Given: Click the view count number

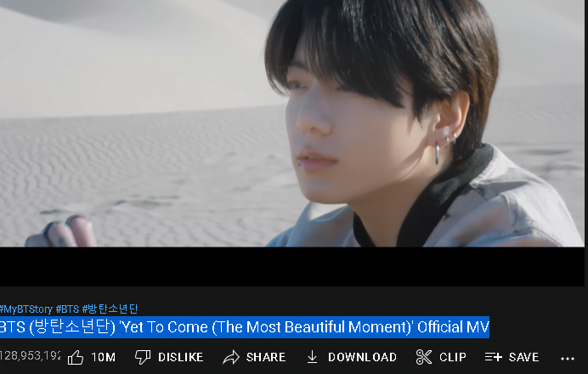Looking at the screenshot, I should point(30,355).
